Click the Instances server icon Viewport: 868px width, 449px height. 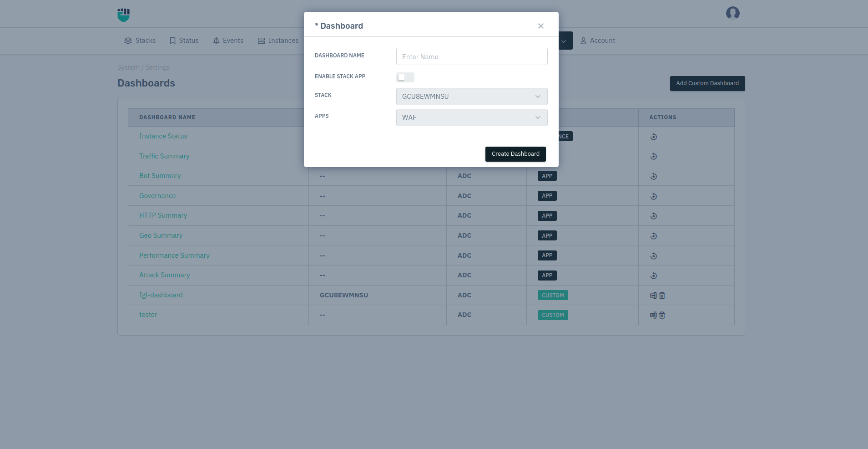click(261, 41)
